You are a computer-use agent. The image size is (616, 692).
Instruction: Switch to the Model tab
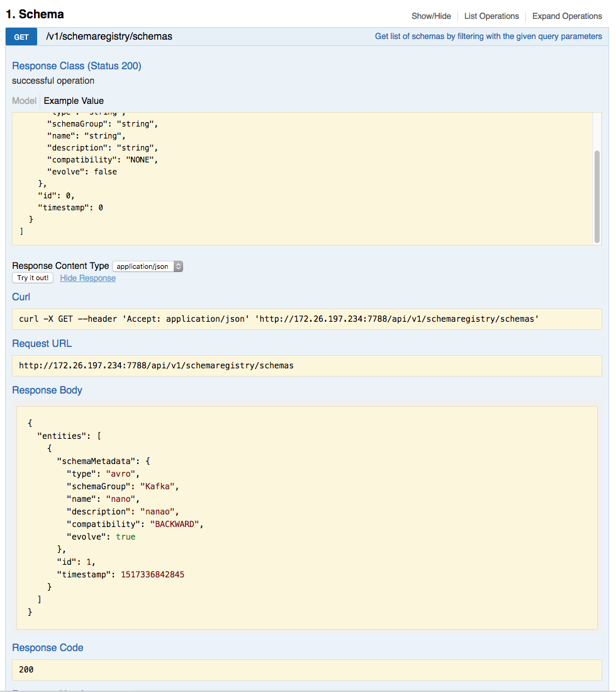tap(25, 101)
